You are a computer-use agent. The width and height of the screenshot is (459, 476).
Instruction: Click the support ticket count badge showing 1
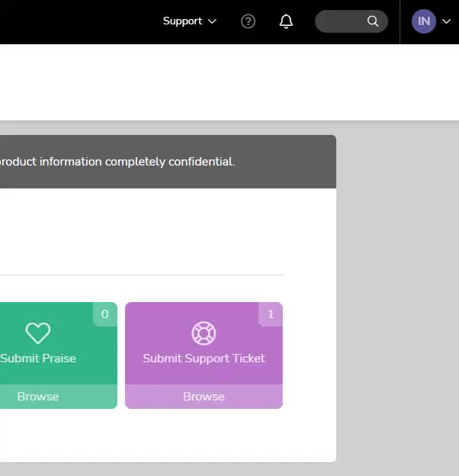tap(271, 314)
